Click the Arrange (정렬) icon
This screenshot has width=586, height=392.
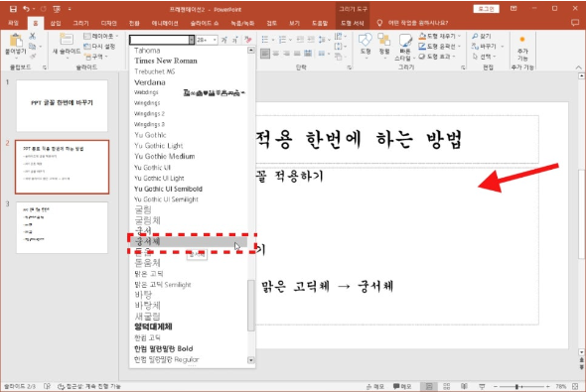pos(383,46)
